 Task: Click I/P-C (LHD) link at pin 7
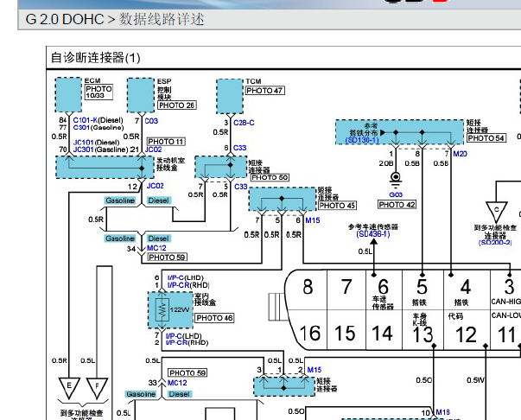point(175,336)
